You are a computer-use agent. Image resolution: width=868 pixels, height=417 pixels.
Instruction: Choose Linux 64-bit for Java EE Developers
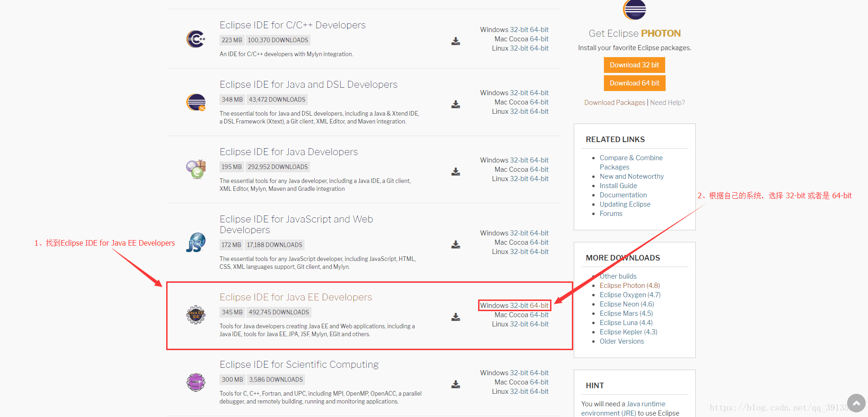539,324
